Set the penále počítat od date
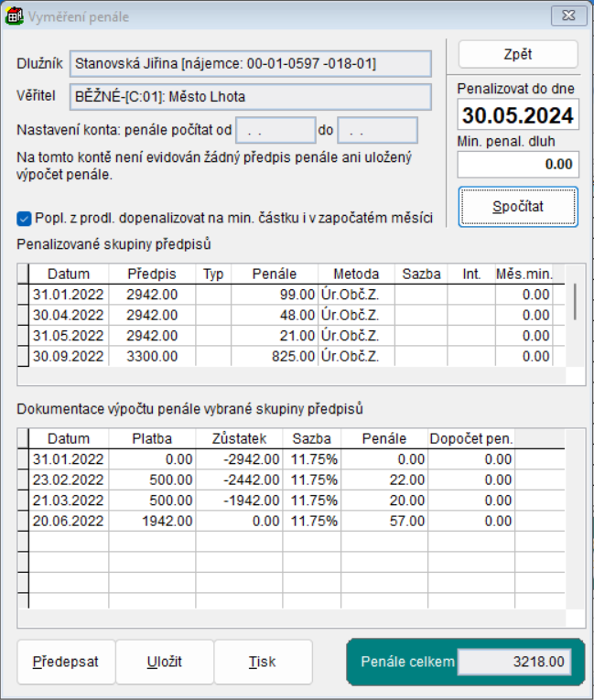This screenshot has height=700, width=594. click(x=275, y=131)
